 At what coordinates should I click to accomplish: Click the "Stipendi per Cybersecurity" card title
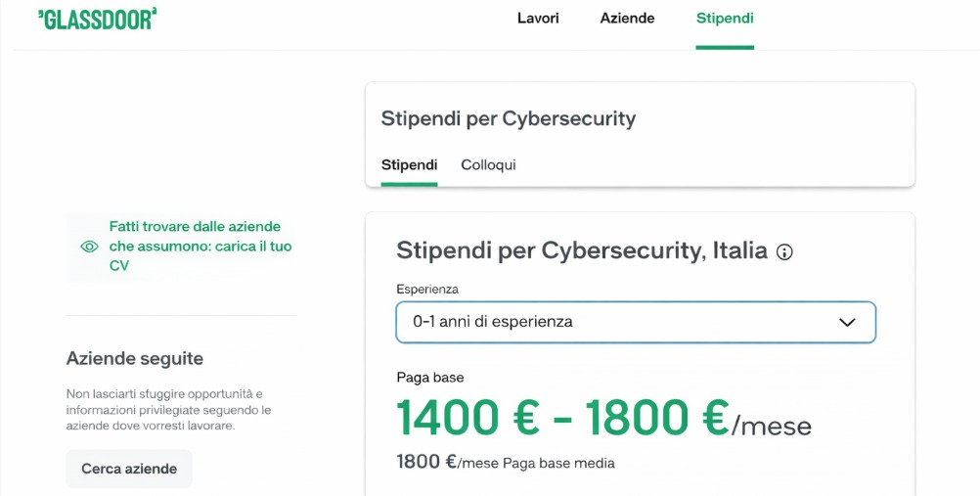(508, 119)
